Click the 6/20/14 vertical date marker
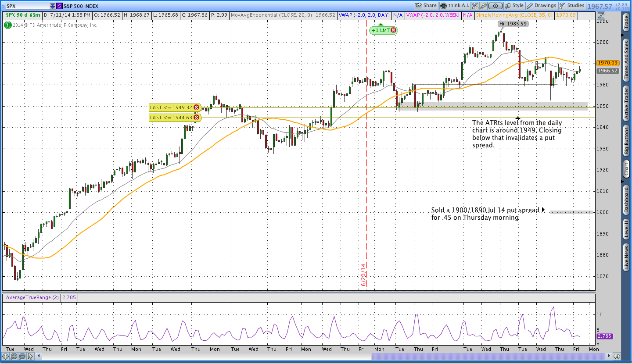The height and width of the screenshot is (364, 632). tap(363, 275)
